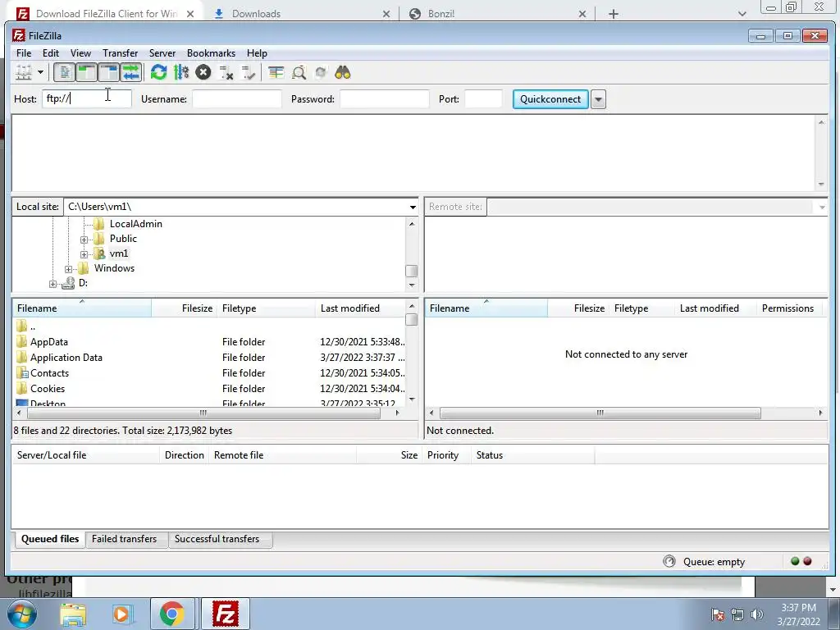Open Chrome from the taskbar
Viewport: 840px width, 630px height.
click(x=172, y=614)
